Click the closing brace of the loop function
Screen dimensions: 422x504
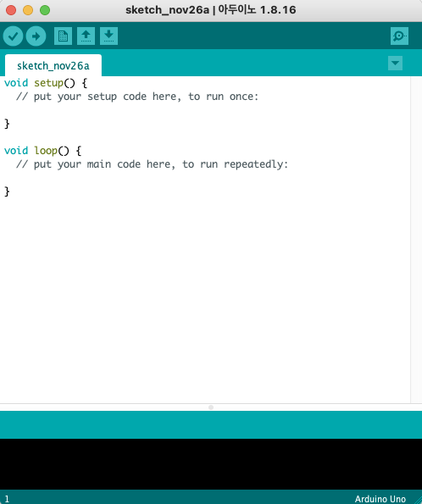pos(7,191)
